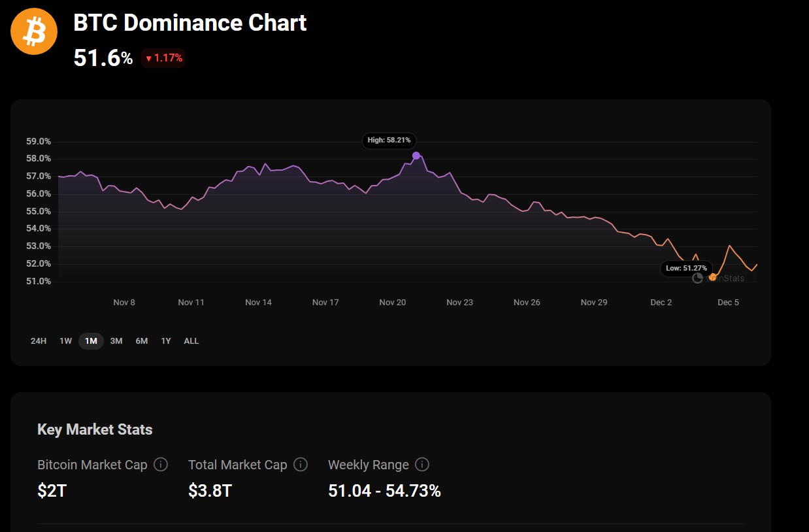Open the Bitcoin Market Cap info tooltip

(161, 465)
